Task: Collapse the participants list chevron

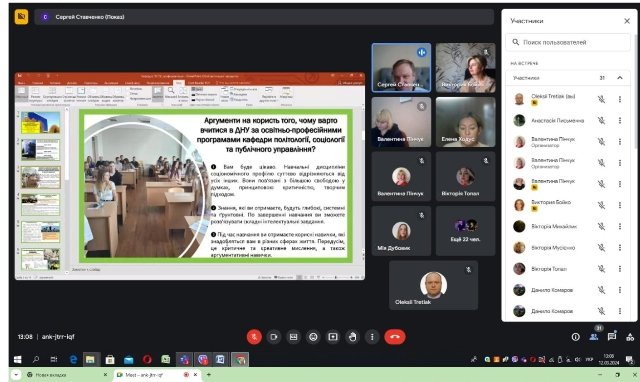Action: (620, 78)
